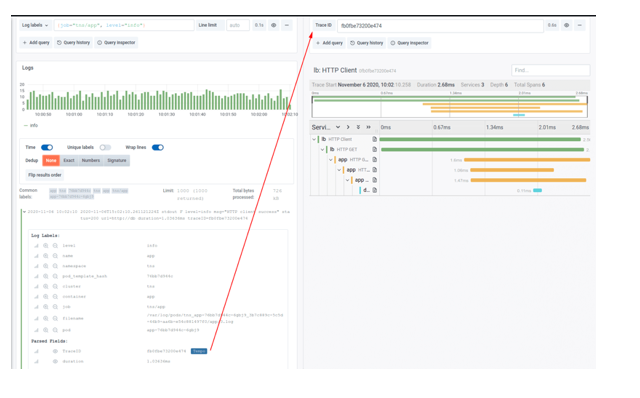Collapse the lb HTTP GET span

pos(322,149)
